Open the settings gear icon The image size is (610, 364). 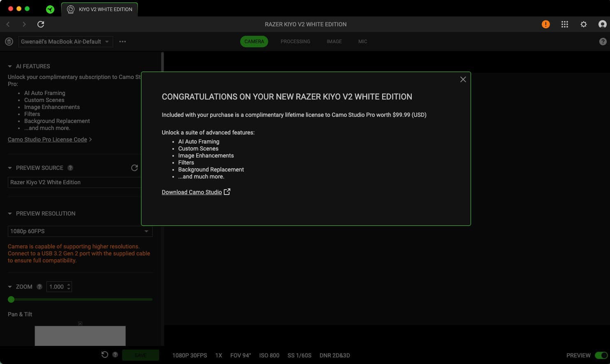583,24
